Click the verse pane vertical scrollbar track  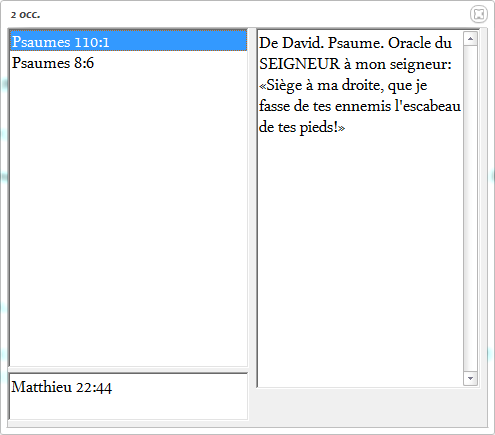pyautogui.click(x=470, y=208)
